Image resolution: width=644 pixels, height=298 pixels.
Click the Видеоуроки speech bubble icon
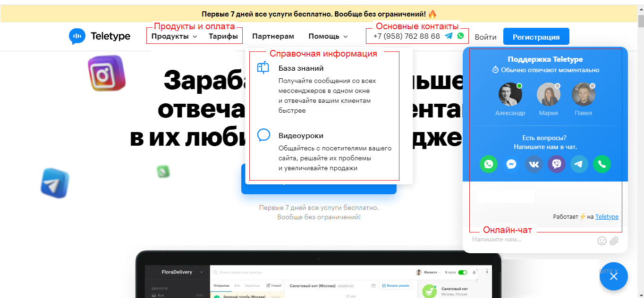pos(263,135)
